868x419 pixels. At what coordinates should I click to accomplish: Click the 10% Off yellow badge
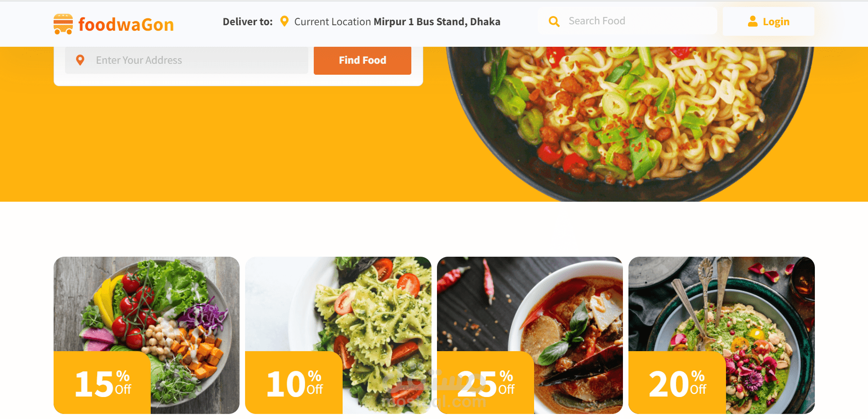coord(294,383)
